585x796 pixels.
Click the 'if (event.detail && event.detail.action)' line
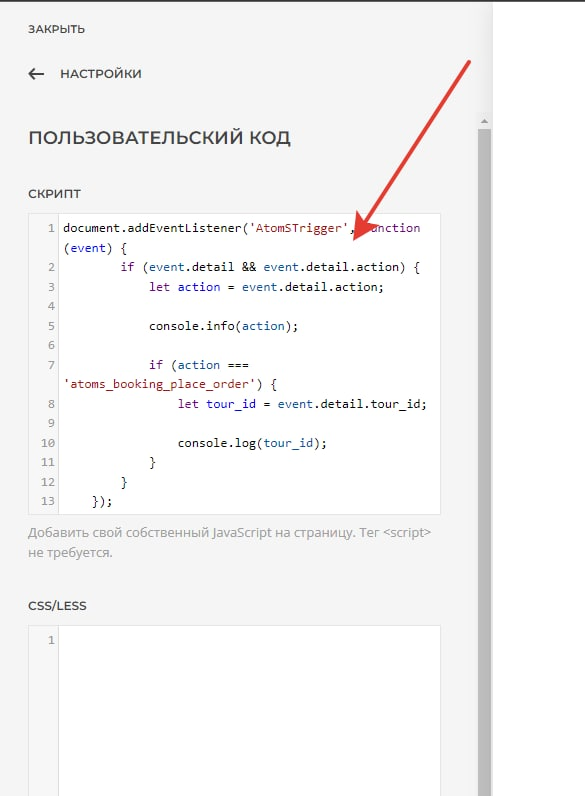(x=270, y=267)
